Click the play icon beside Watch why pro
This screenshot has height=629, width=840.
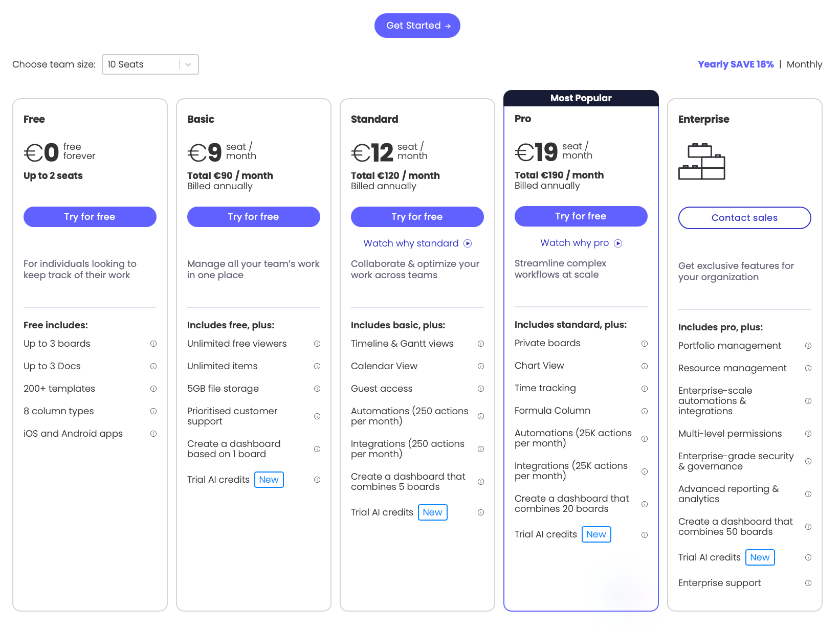(618, 243)
